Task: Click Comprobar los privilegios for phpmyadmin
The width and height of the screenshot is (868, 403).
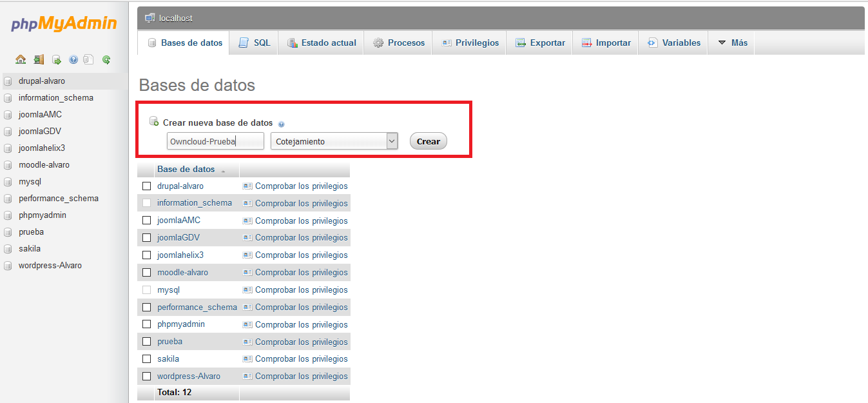Action: 301,325
